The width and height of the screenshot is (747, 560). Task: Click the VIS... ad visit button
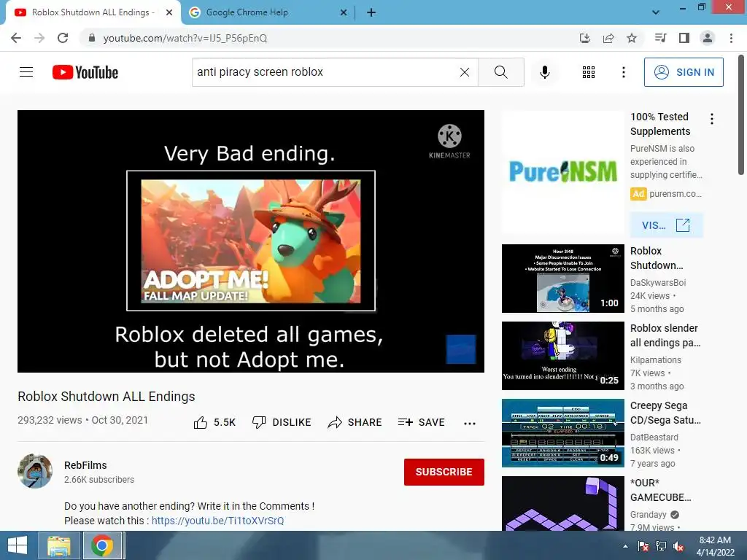pos(666,225)
